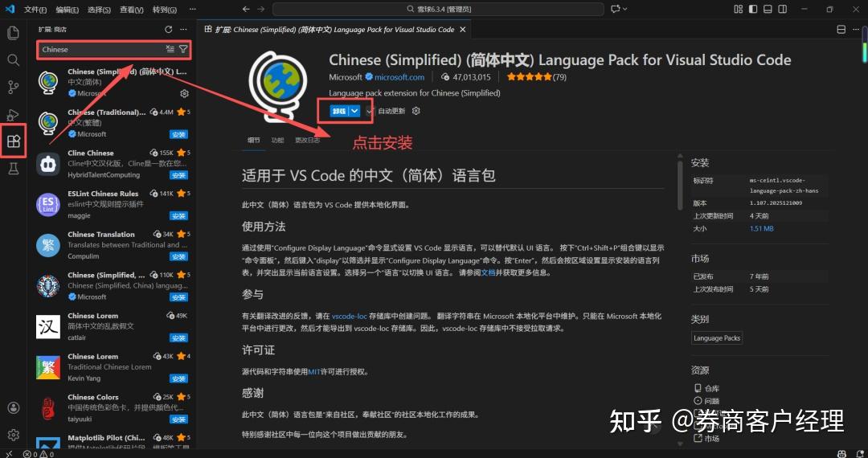Open extension detail page settings gear

pyautogui.click(x=416, y=111)
